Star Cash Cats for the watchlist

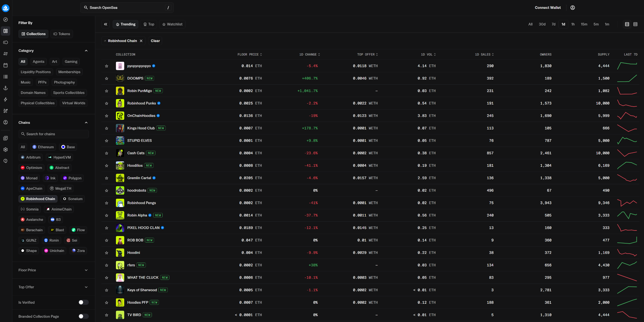click(x=107, y=153)
